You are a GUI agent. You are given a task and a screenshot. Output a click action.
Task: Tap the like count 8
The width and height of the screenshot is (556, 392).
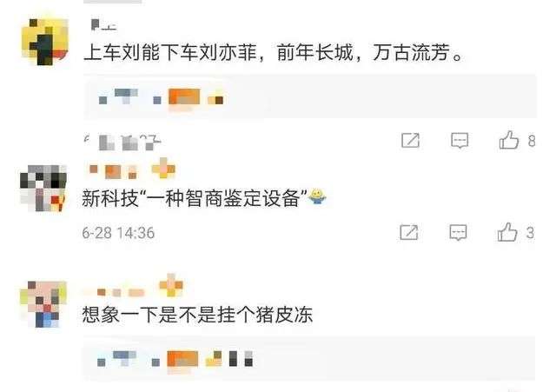pos(531,141)
